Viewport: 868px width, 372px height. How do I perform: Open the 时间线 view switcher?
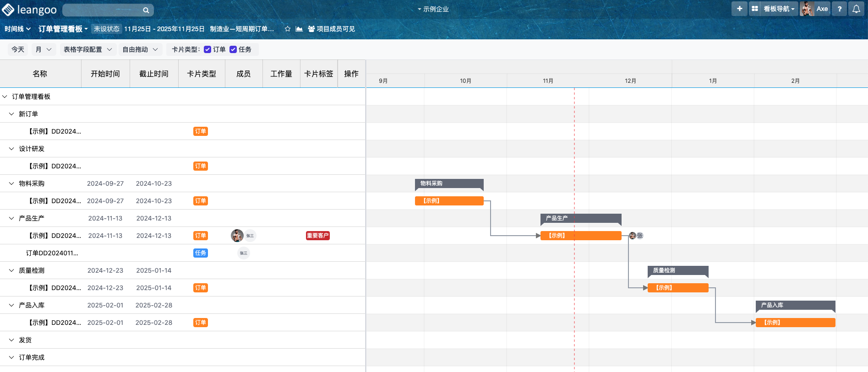pyautogui.click(x=17, y=29)
